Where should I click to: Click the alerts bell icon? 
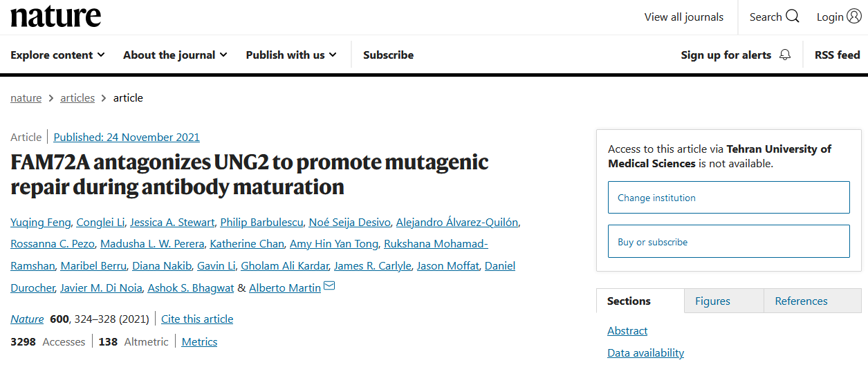tap(784, 55)
